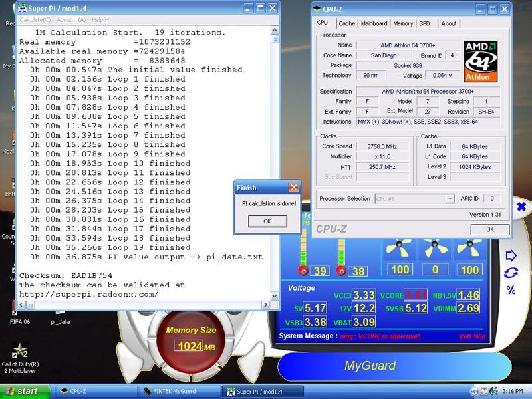
Task: Click the HTT field 250.7 MHz
Action: pyautogui.click(x=382, y=167)
